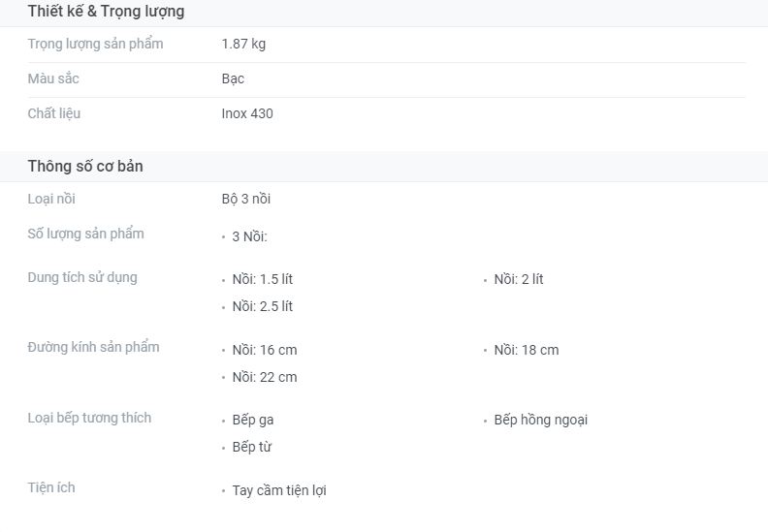
Task: Select the "Trọng lượng sản phẩm" label
Action: (x=95, y=44)
